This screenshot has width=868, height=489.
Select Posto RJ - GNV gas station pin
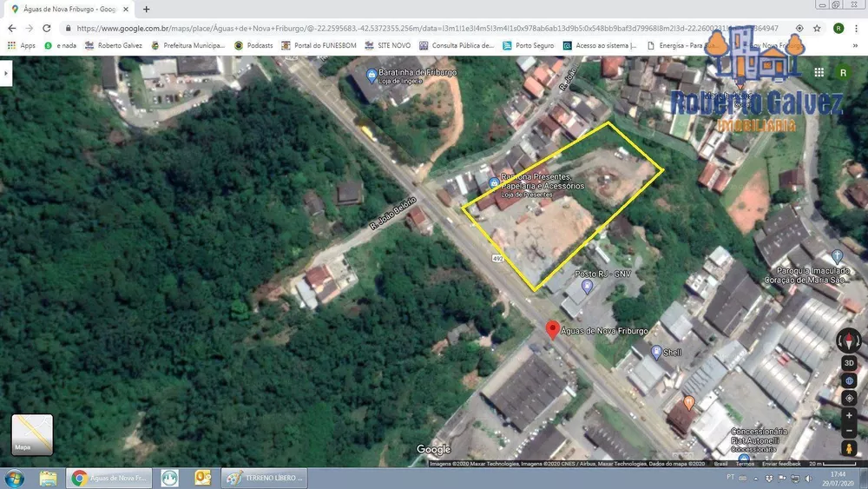click(x=587, y=286)
